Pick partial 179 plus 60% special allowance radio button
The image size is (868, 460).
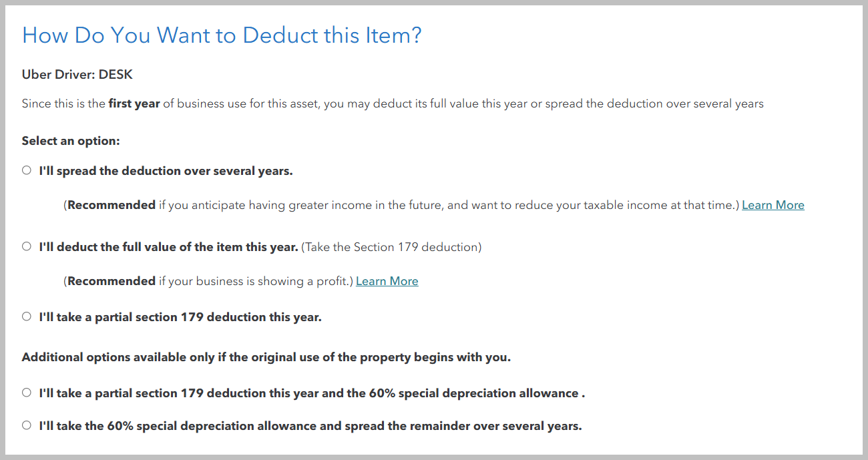27,393
